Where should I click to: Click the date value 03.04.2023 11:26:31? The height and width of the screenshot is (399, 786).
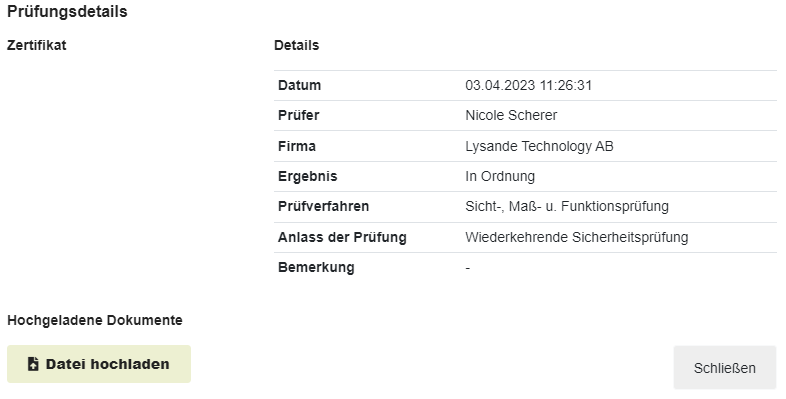coord(528,85)
